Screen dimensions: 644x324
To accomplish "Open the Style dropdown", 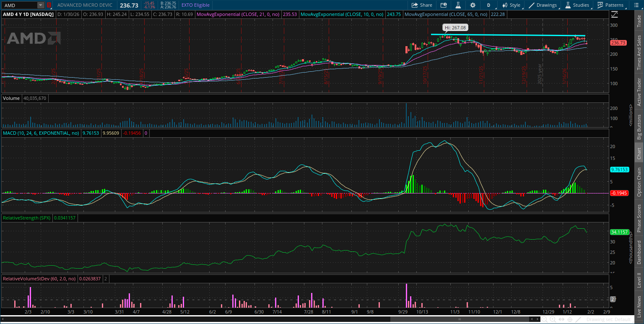I will [511, 5].
